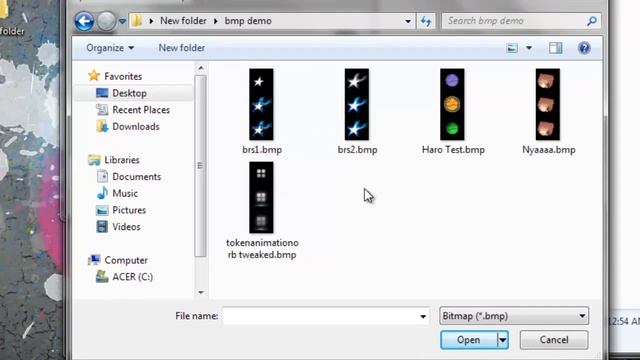
Task: Select the brs1.bmp thumbnail
Action: (261, 104)
